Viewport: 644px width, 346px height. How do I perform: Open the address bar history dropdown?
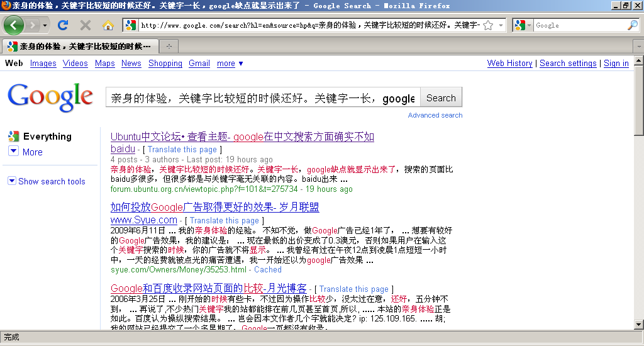[x=501, y=25]
